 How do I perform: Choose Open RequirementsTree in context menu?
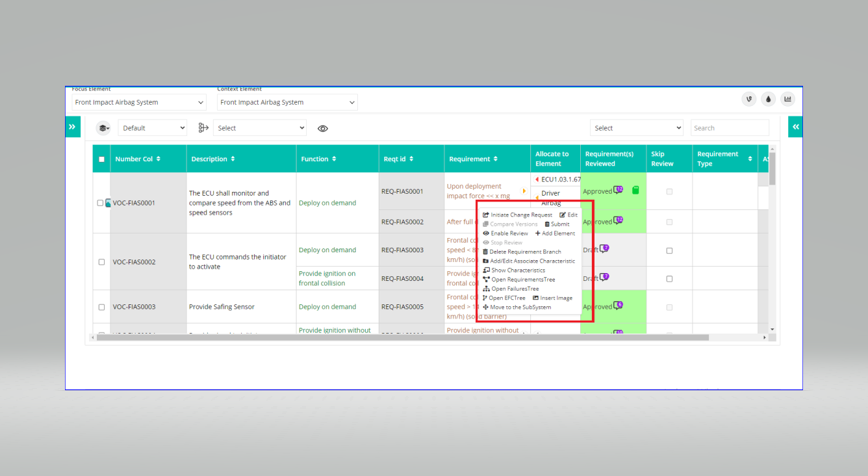pos(518,280)
